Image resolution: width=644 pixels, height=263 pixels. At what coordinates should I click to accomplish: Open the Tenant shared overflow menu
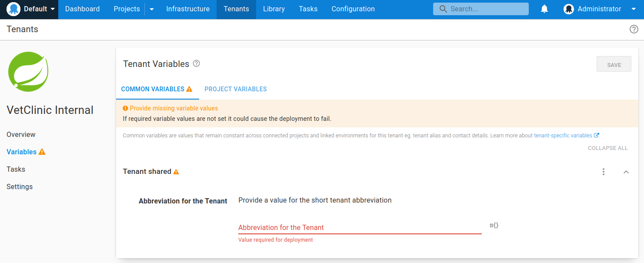(604, 172)
